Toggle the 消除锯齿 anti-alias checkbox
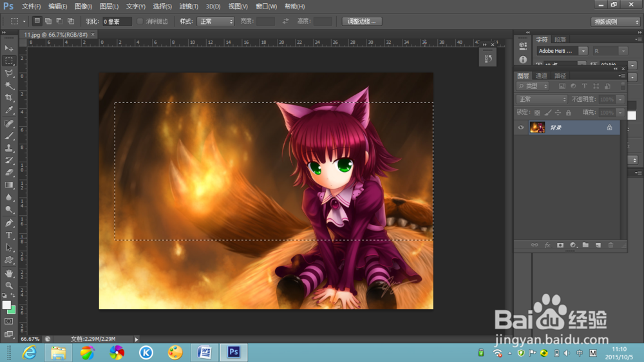 (140, 21)
